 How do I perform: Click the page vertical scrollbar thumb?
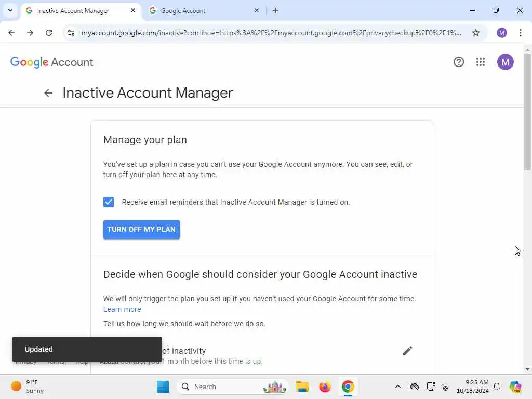(x=527, y=112)
